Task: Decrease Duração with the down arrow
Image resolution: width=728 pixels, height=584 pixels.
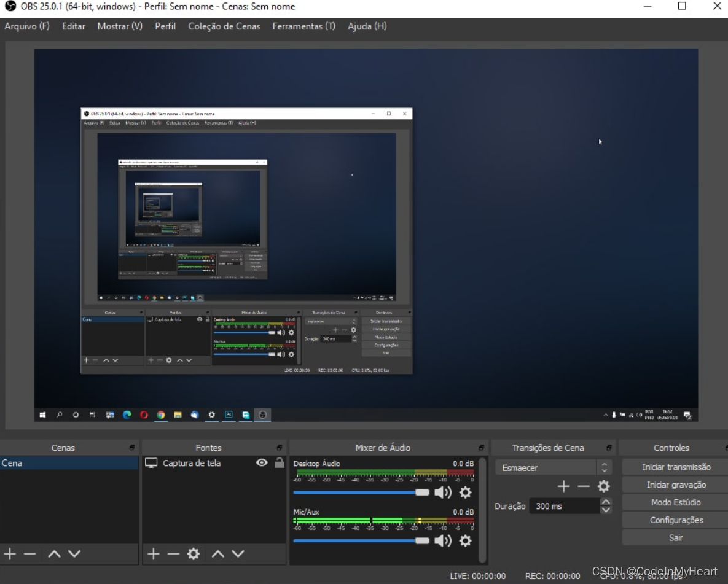Action: 605,510
